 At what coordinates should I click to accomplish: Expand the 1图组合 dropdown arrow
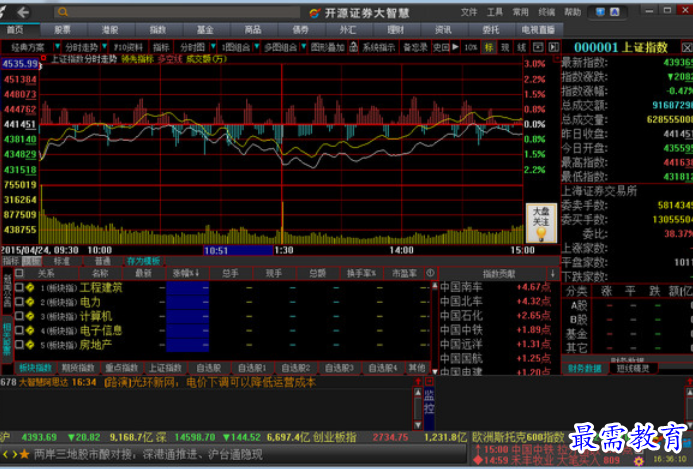257,46
